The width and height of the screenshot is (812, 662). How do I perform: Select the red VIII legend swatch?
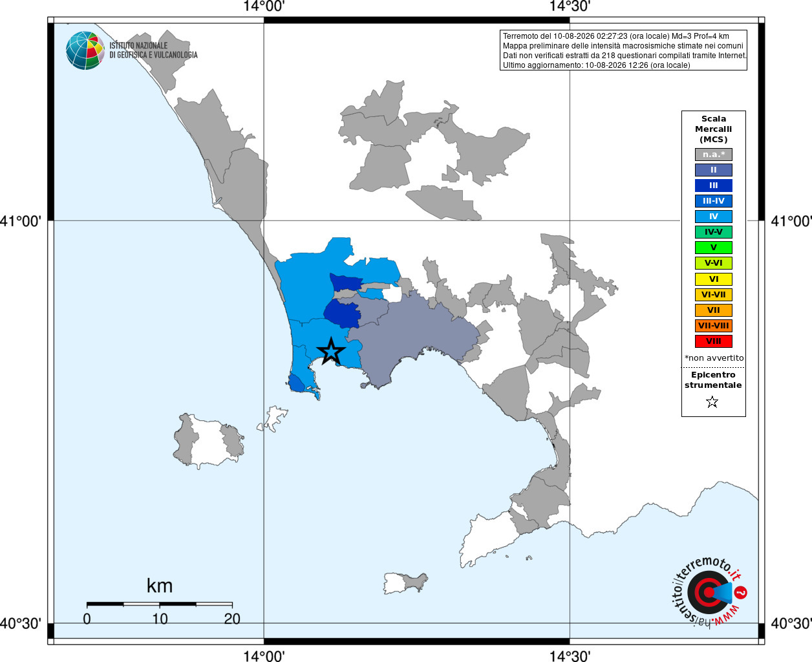[714, 341]
